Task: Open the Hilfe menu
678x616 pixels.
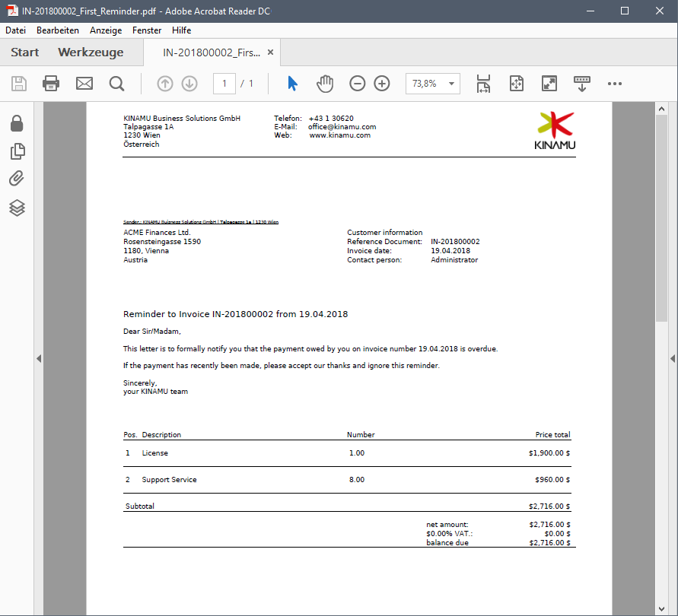Action: pyautogui.click(x=182, y=30)
